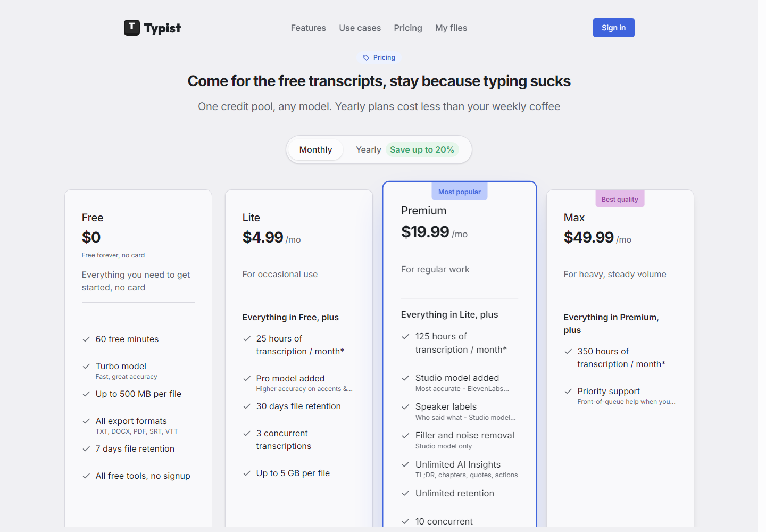This screenshot has height=532, width=766.
Task: Click checkmark beside Turbo model
Action: click(x=86, y=366)
